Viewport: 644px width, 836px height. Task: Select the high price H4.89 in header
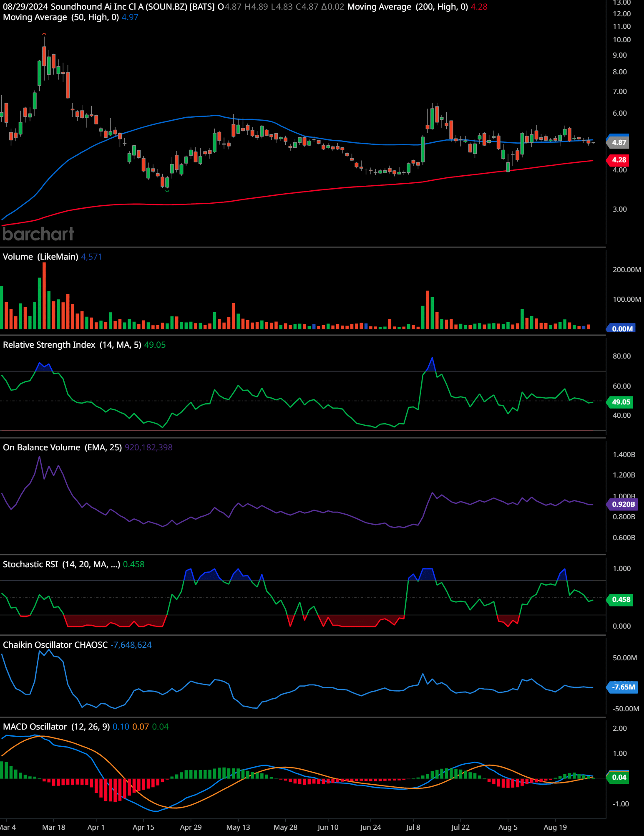(x=256, y=7)
